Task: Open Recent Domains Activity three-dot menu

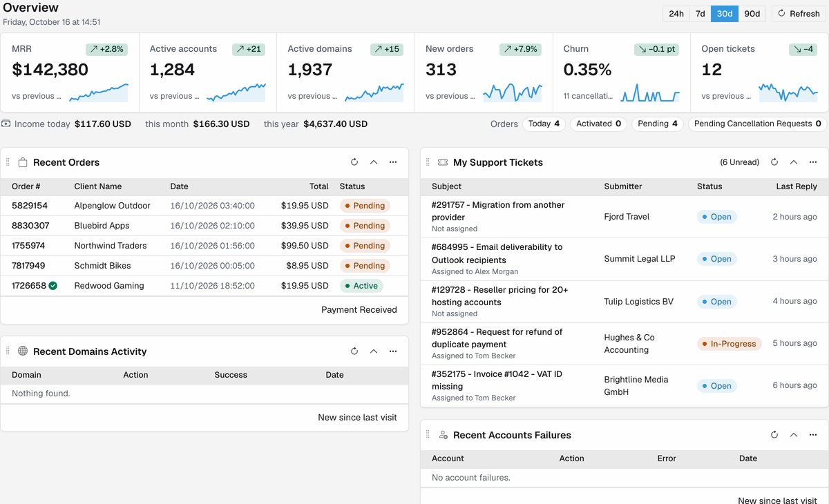Action: coord(393,351)
